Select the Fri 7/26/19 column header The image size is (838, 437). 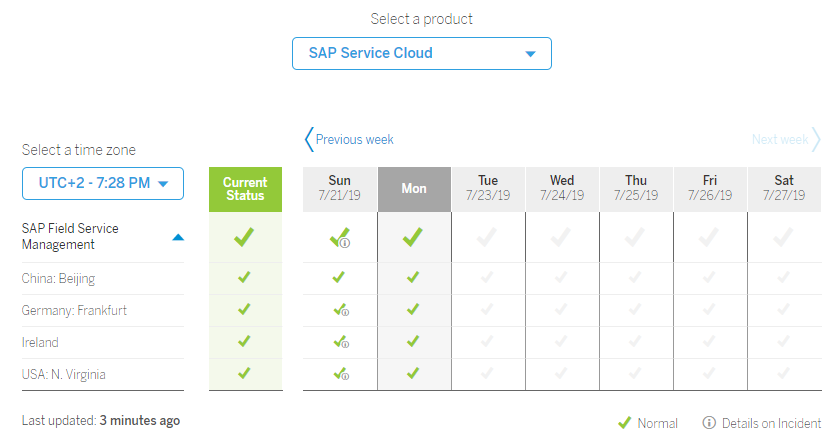point(710,189)
